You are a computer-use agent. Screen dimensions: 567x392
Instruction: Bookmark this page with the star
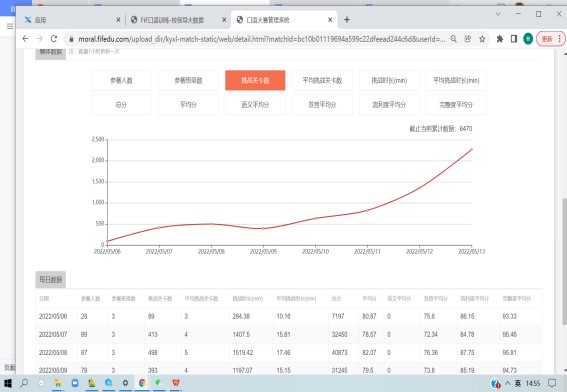pos(482,39)
